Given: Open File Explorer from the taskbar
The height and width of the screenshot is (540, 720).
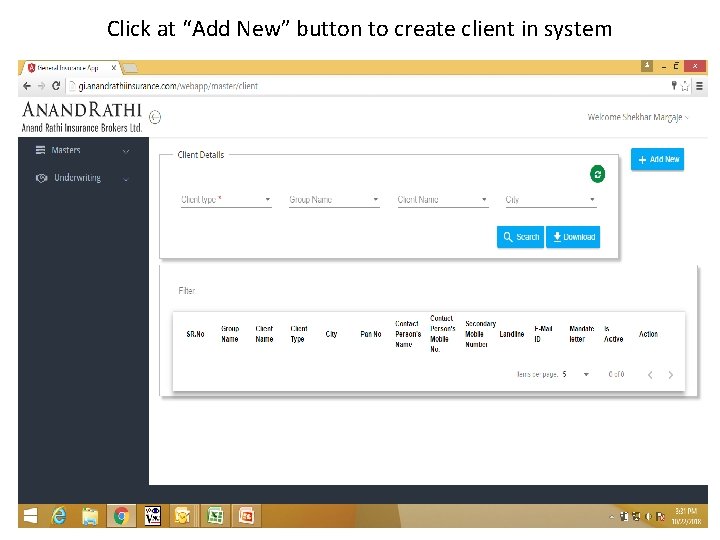Looking at the screenshot, I should tap(90, 516).
